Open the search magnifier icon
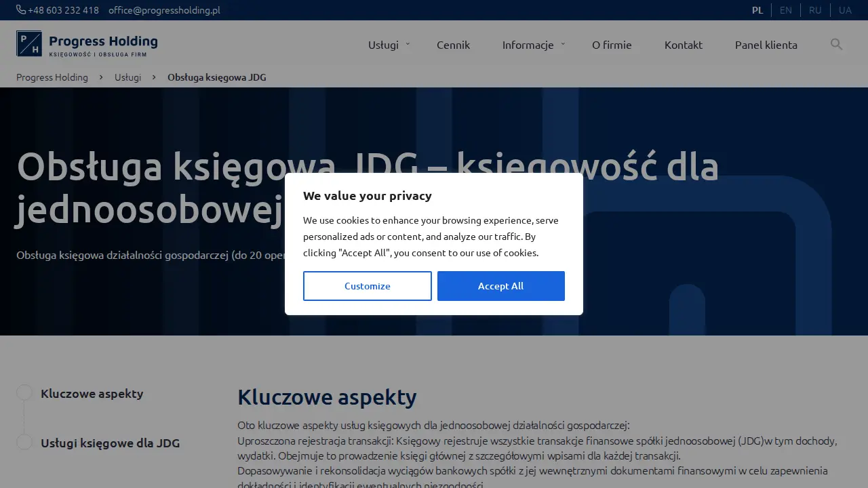The image size is (868, 488). 837,45
